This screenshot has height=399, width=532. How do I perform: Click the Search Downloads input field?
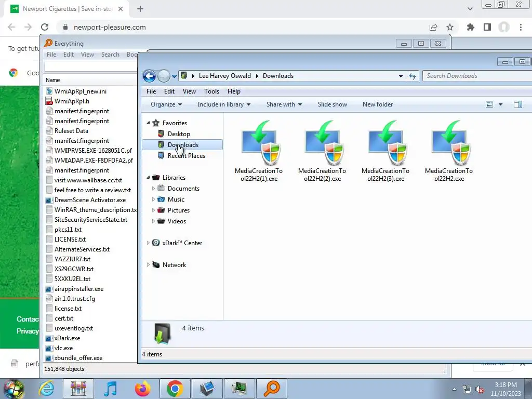click(x=477, y=76)
